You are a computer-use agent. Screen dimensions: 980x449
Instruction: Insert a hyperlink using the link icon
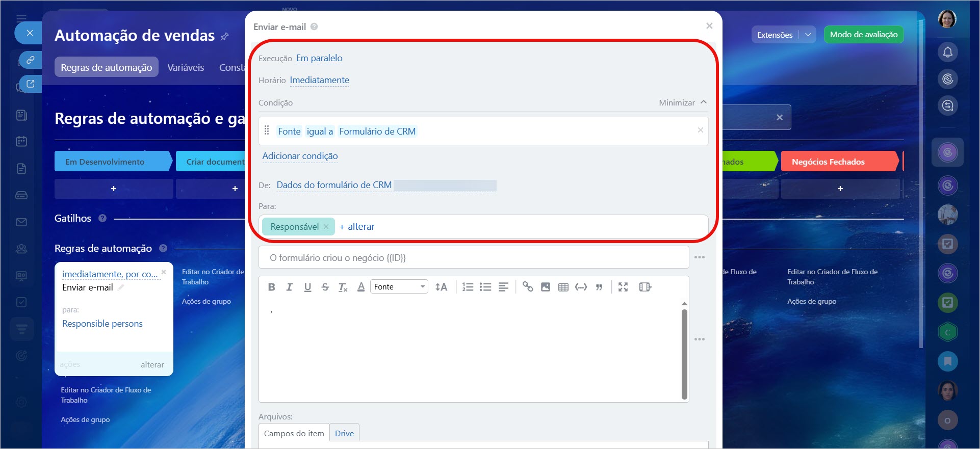(528, 287)
